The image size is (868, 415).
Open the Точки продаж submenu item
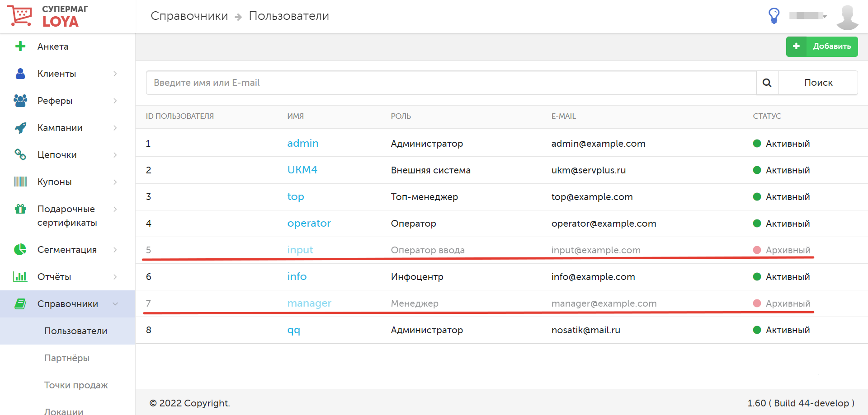tap(76, 385)
